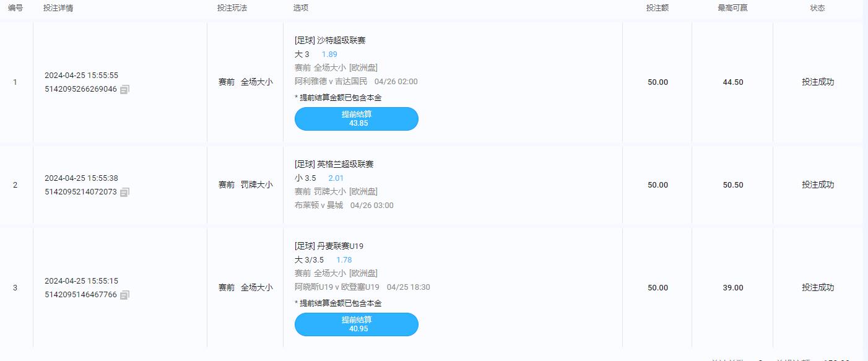868x361 pixels.
Task: Click the 最高可赢 column header
Action: coord(732,8)
